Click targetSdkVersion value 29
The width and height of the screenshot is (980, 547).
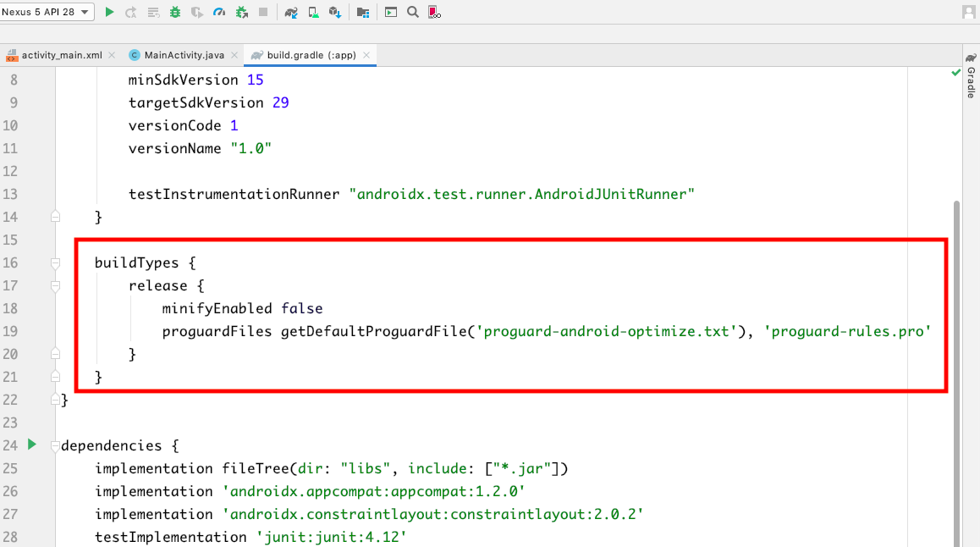point(281,102)
